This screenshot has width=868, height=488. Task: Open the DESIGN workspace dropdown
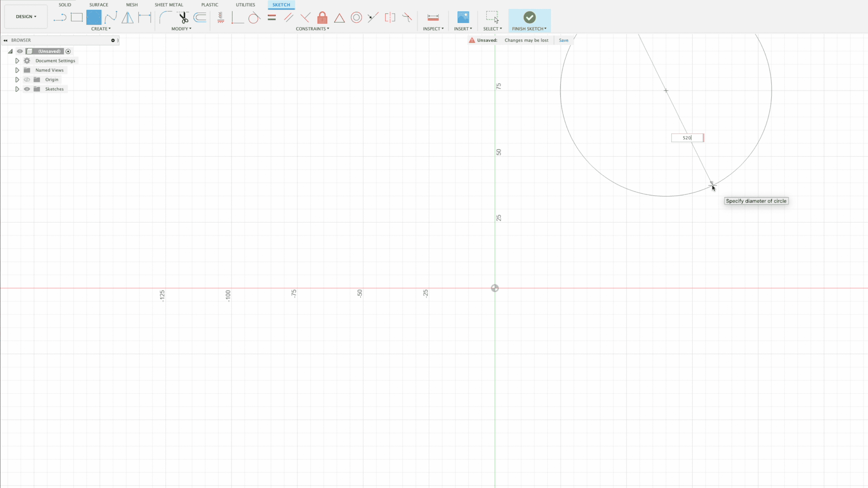[x=26, y=17]
